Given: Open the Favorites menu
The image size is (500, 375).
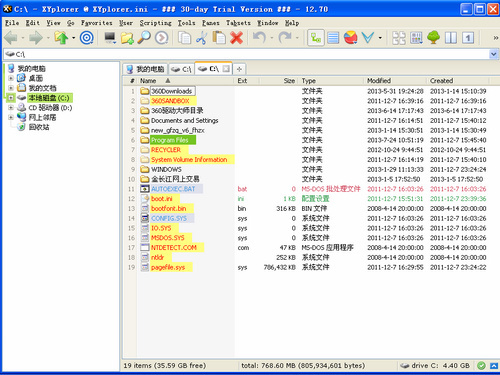Looking at the screenshot, I should 97,23.
